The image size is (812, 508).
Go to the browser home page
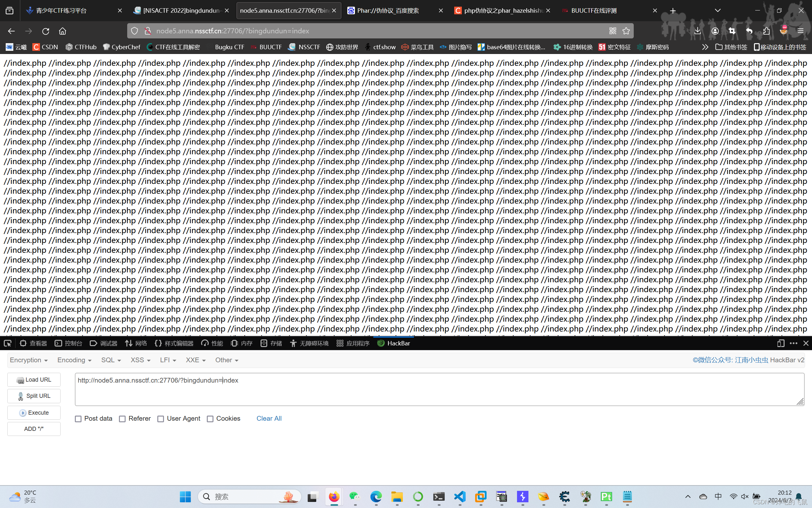(62, 31)
